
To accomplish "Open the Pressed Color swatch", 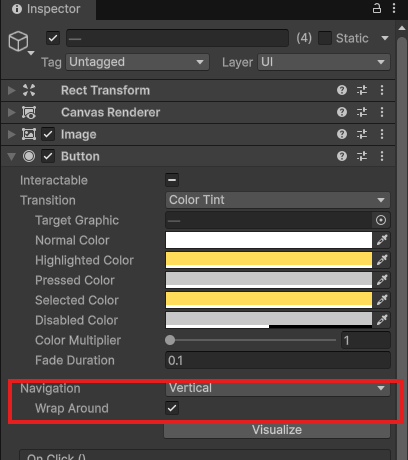I will tap(269, 280).
